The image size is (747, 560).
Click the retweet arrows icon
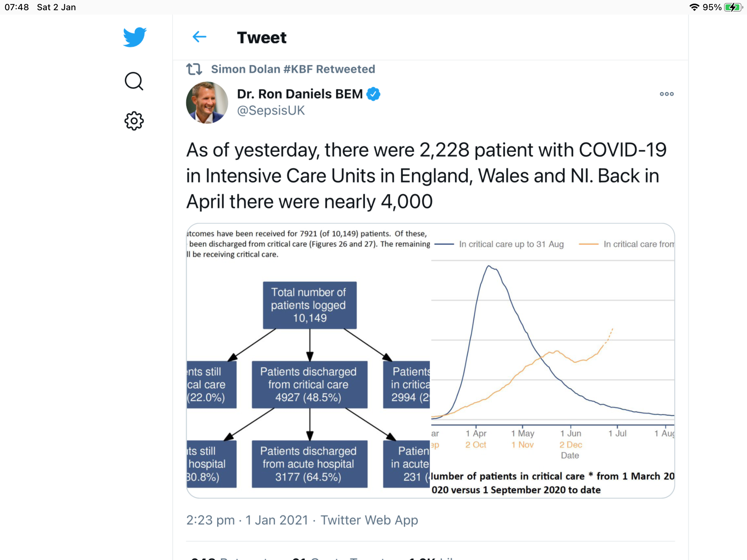[x=194, y=69]
